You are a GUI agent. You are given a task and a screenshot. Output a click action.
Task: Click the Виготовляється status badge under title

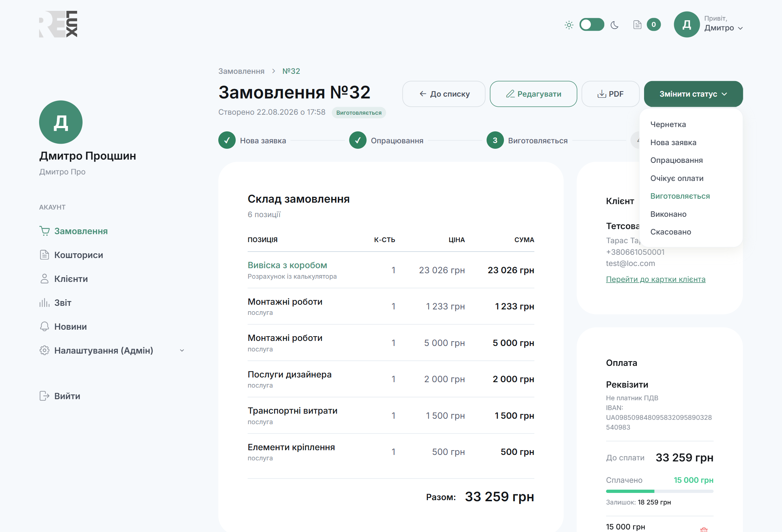point(359,113)
